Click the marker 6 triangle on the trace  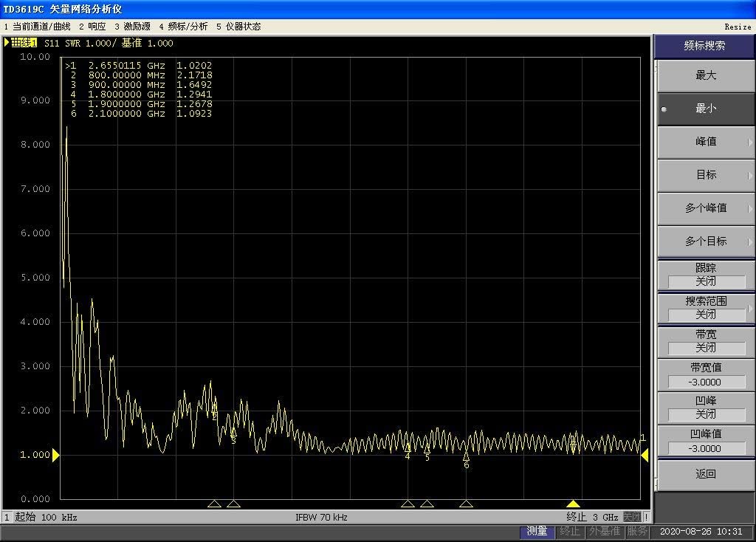[x=466, y=456]
